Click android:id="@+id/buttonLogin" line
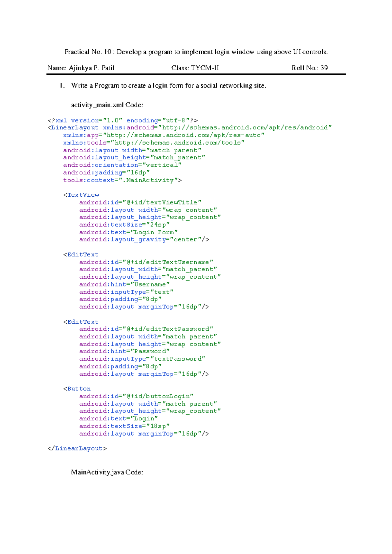The width and height of the screenshot is (392, 554). pos(137,397)
